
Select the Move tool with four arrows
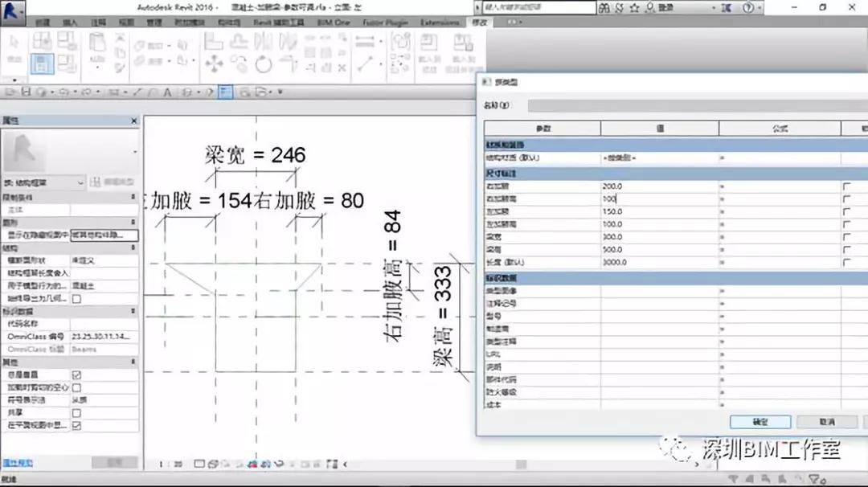tap(214, 64)
